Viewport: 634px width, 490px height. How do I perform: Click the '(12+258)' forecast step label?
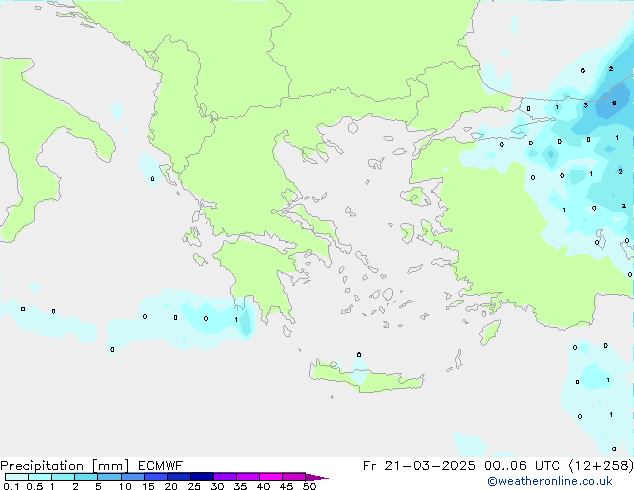pos(601,466)
